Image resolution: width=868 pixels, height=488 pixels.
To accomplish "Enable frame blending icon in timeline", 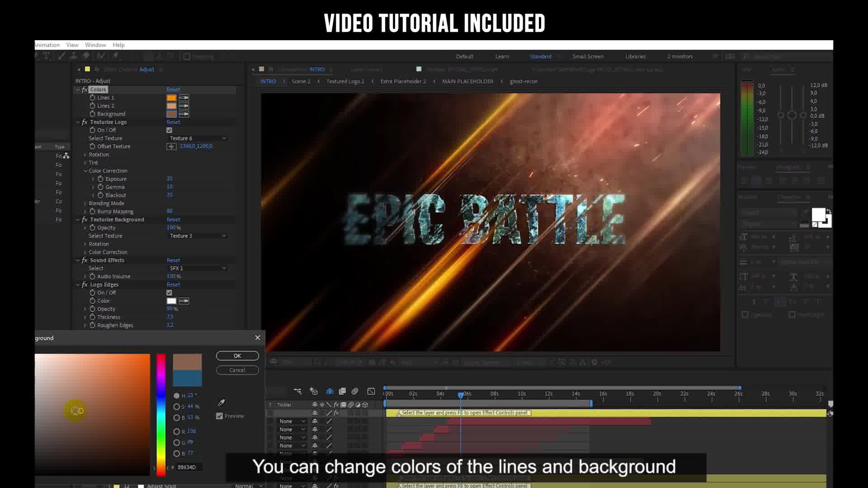I will point(342,391).
